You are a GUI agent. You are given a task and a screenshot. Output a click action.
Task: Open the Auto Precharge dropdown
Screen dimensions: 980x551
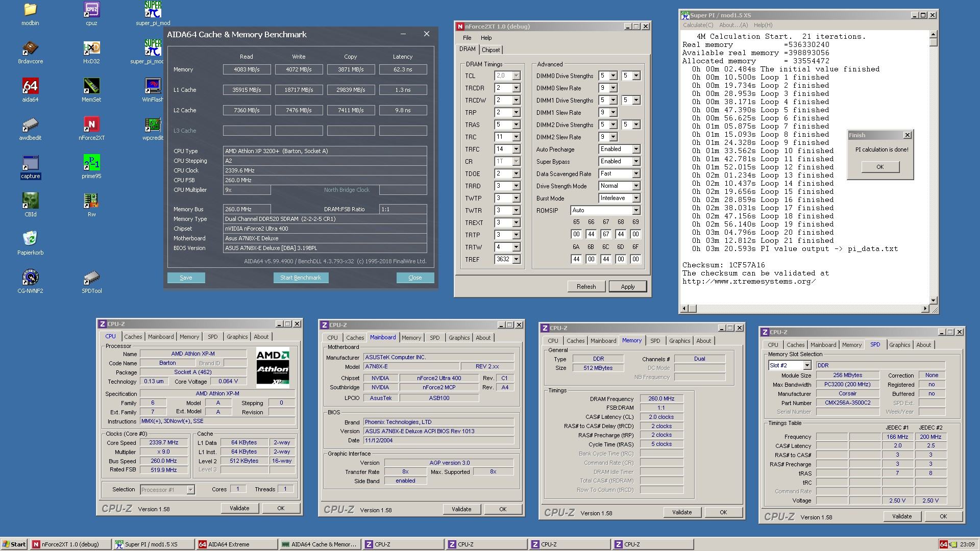tap(636, 149)
